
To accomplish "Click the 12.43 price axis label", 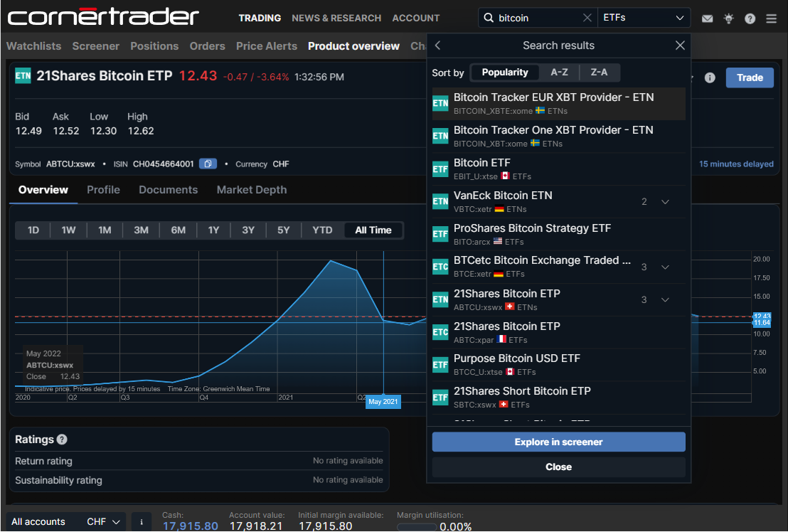I will [x=762, y=316].
